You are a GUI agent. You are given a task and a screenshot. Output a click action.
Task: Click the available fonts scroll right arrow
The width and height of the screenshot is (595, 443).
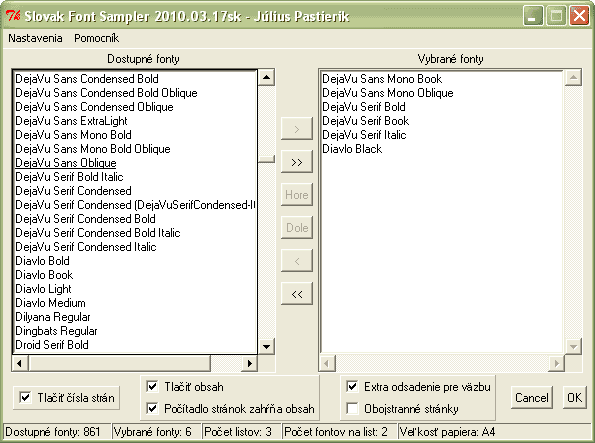point(249,363)
